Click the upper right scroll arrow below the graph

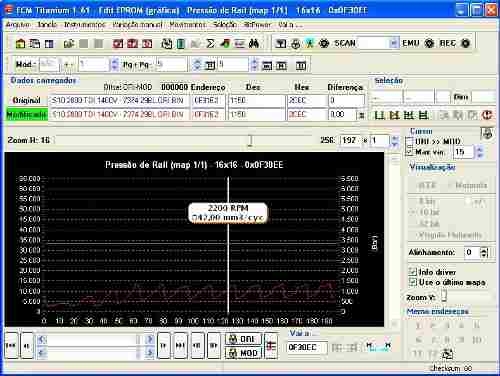[x=149, y=340]
